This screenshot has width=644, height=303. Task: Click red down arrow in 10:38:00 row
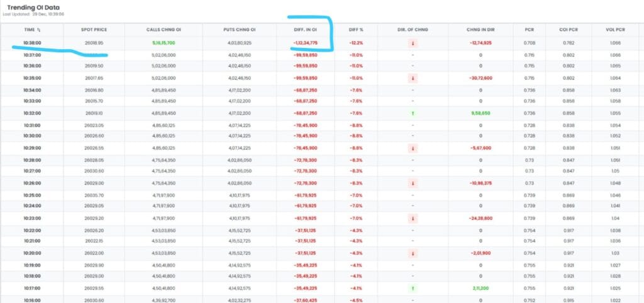(413, 43)
